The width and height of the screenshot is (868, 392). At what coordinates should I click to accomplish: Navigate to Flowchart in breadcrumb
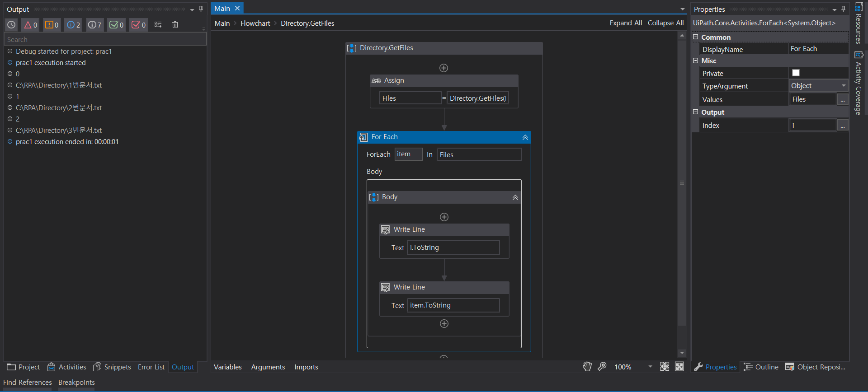point(255,23)
